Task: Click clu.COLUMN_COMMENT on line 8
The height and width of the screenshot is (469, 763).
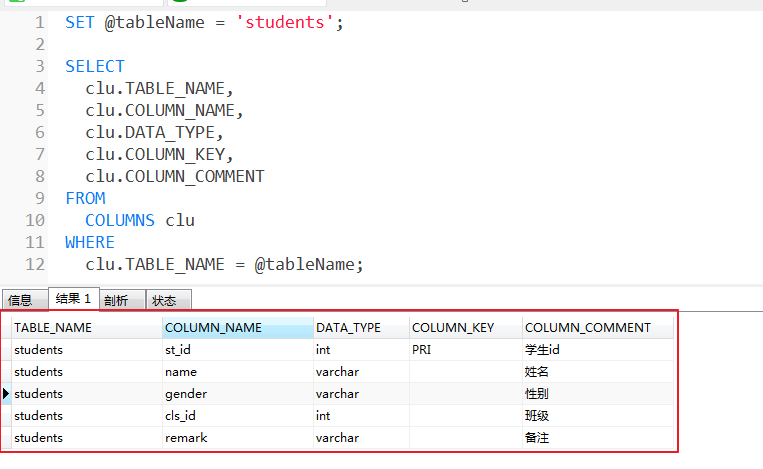Action: click(175, 176)
